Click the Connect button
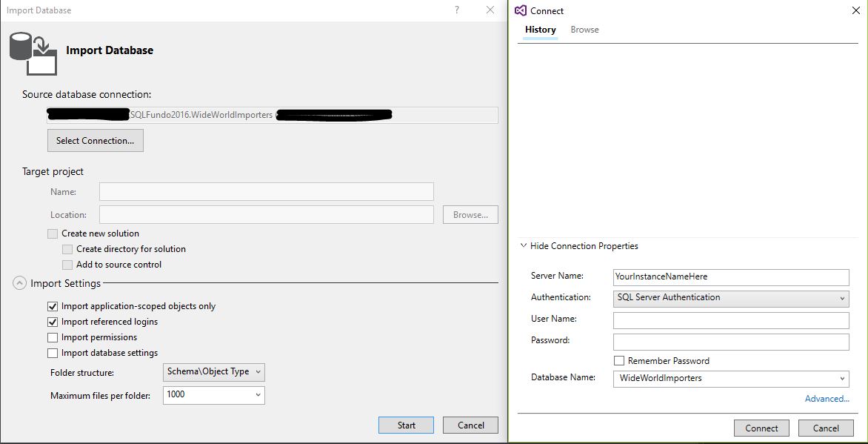 point(761,428)
